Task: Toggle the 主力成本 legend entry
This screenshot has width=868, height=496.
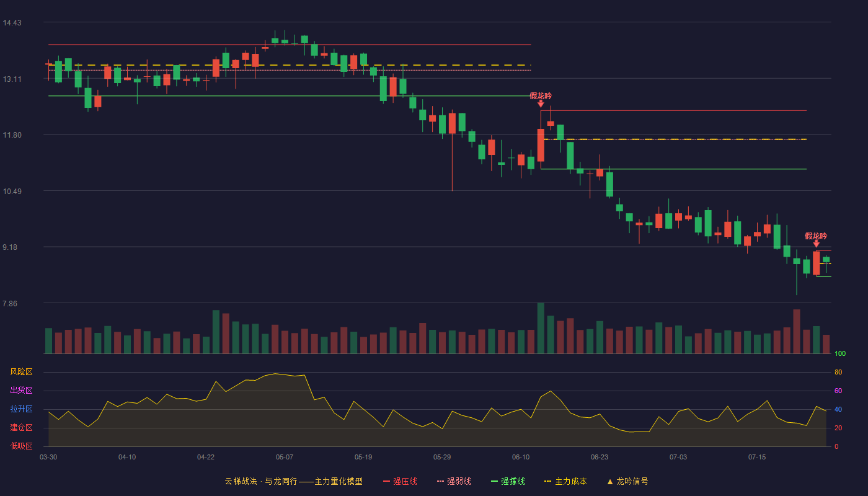Action: 565,481
